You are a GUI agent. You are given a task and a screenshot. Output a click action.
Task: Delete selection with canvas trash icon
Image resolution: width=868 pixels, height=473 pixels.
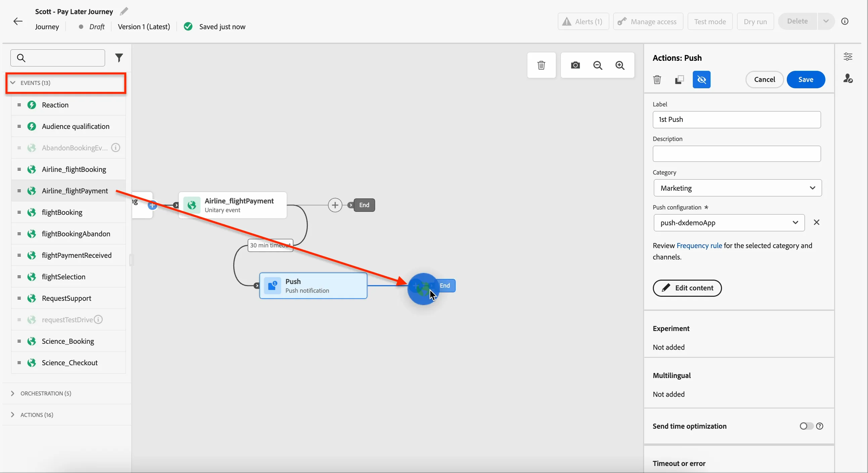coord(541,65)
